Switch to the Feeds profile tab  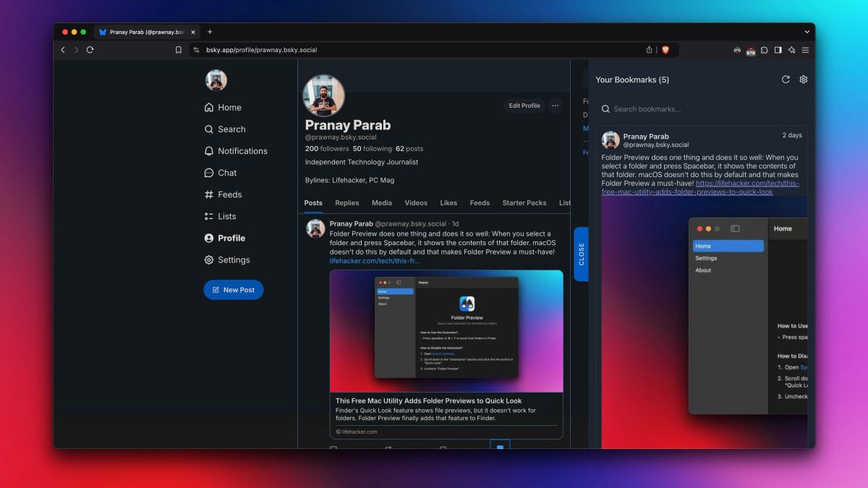point(480,203)
